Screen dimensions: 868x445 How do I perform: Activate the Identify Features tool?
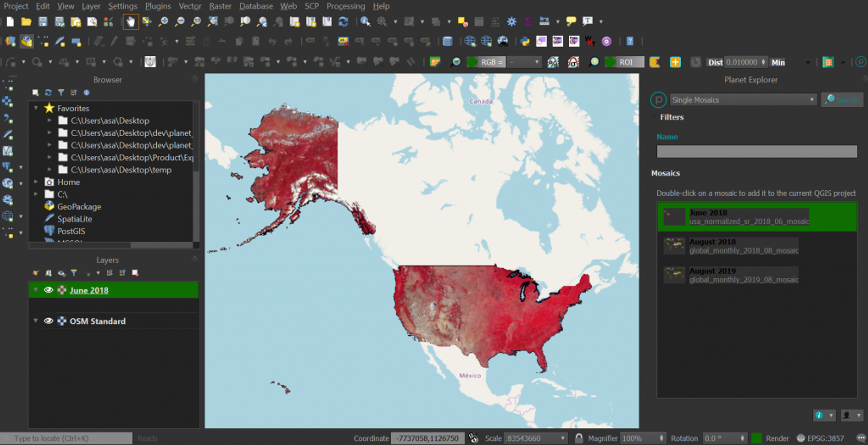(x=365, y=22)
